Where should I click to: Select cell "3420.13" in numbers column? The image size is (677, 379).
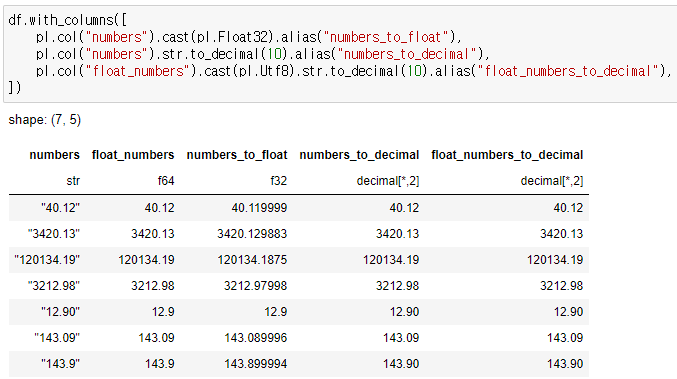(x=54, y=234)
